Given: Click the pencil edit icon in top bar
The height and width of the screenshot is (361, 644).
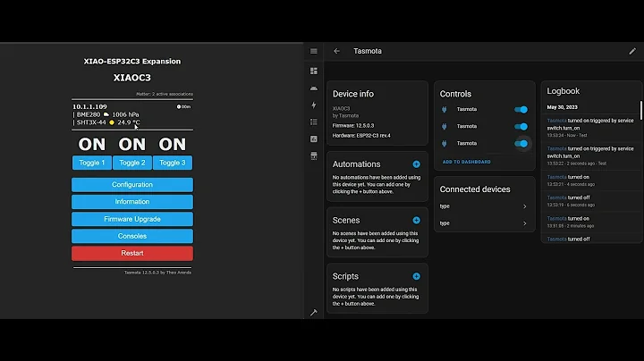Looking at the screenshot, I should pyautogui.click(x=632, y=51).
